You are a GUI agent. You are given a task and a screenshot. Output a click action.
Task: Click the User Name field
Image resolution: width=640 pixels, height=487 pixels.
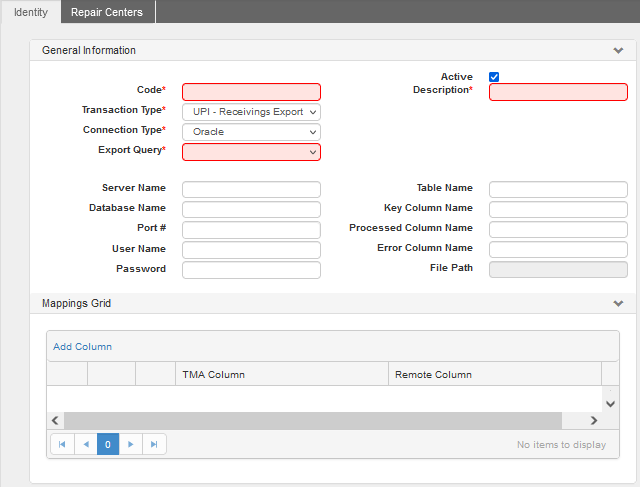pyautogui.click(x=251, y=249)
